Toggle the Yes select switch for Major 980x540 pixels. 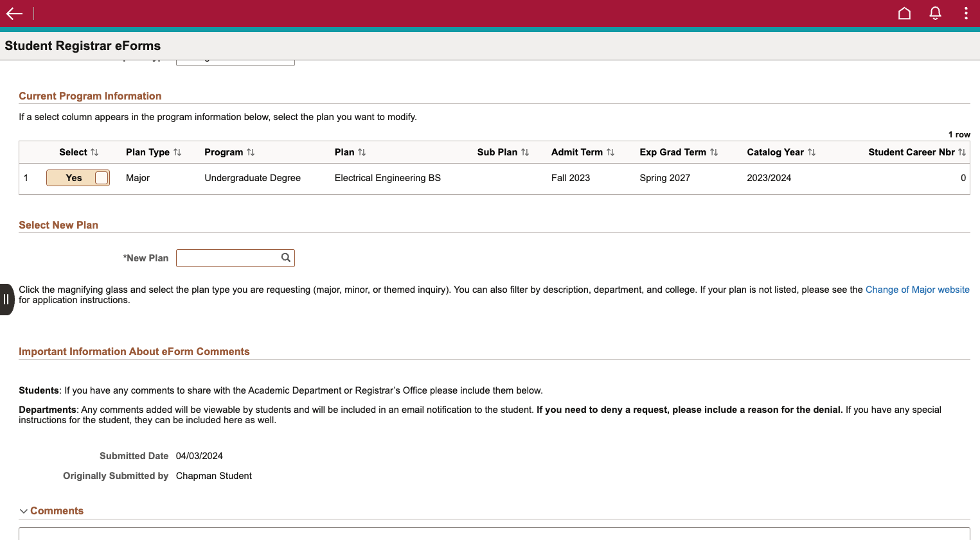[x=78, y=178]
